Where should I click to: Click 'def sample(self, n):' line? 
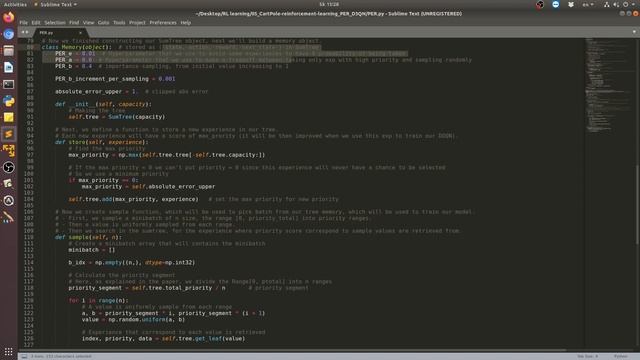[88, 237]
